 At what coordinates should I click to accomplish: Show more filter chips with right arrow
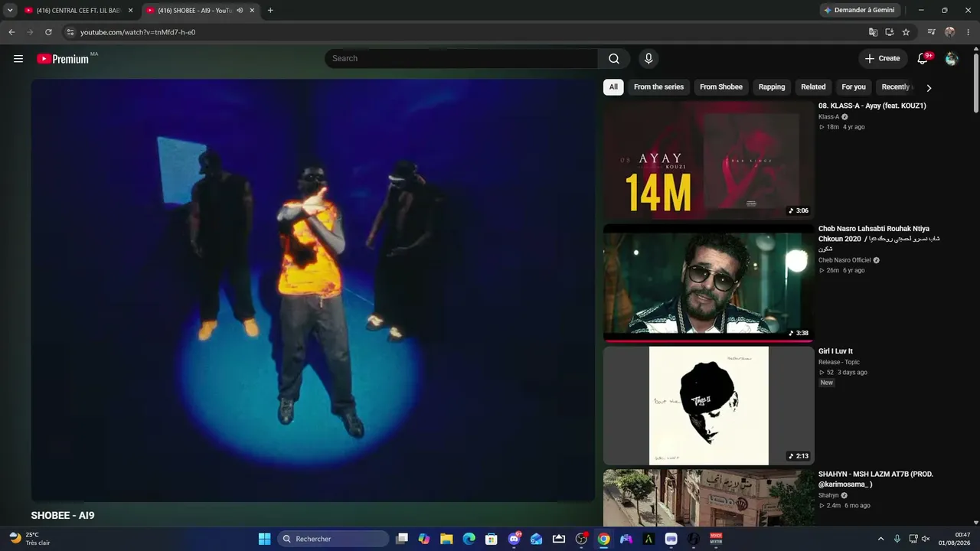click(x=929, y=88)
